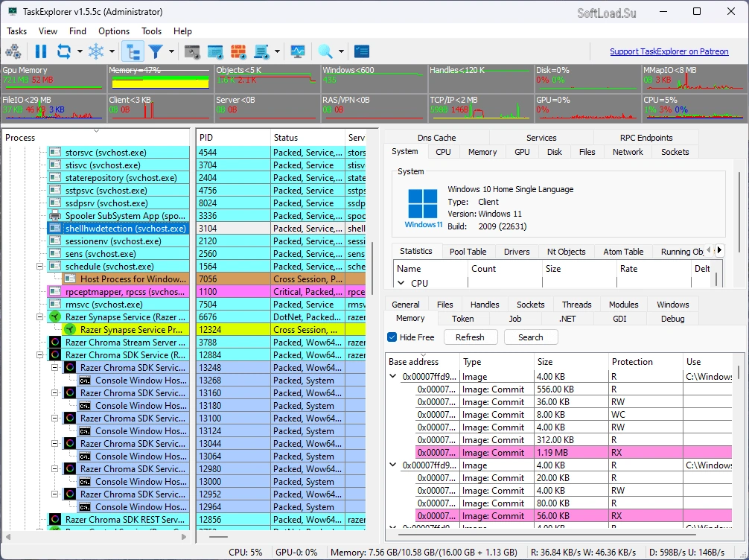Click the printer icon of Spooler SubSystem App
749x560 pixels.
tap(55, 215)
